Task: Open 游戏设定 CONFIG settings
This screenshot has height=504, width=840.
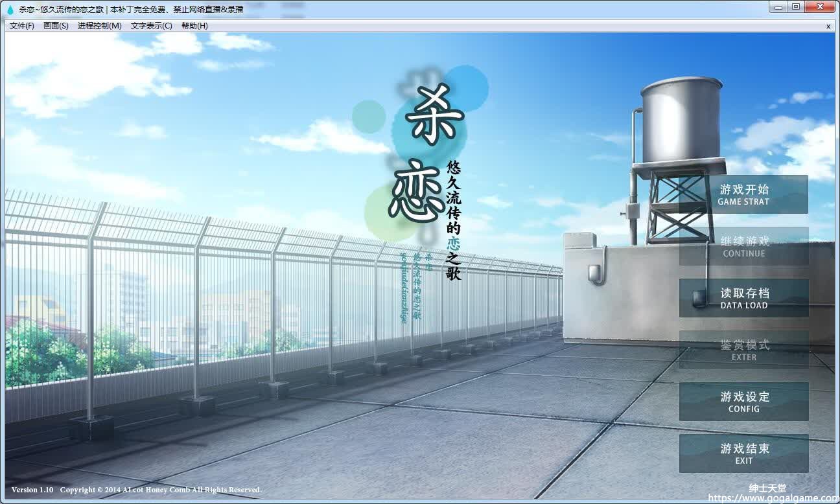Action: click(x=743, y=402)
